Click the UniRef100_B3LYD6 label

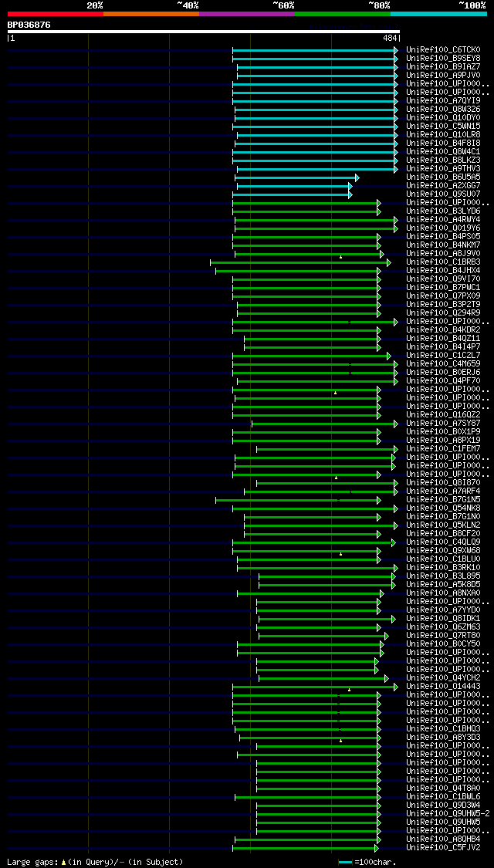(x=443, y=211)
